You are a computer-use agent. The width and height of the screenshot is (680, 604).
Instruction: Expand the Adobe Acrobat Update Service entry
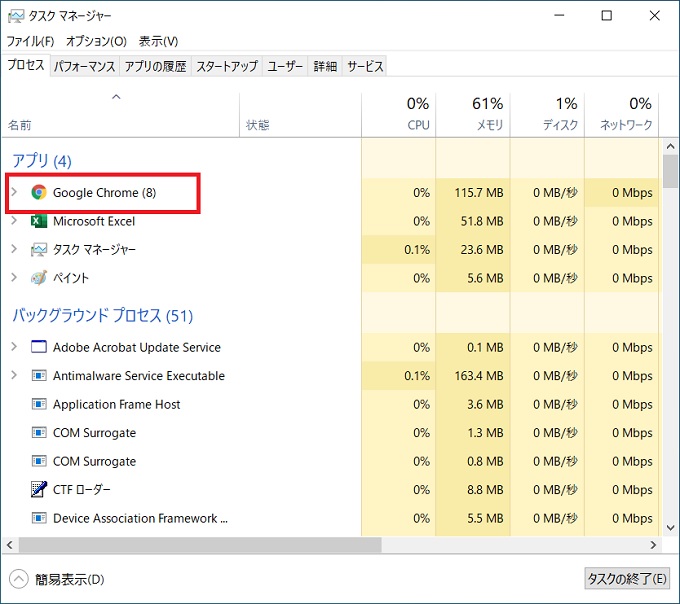pyautogui.click(x=14, y=346)
